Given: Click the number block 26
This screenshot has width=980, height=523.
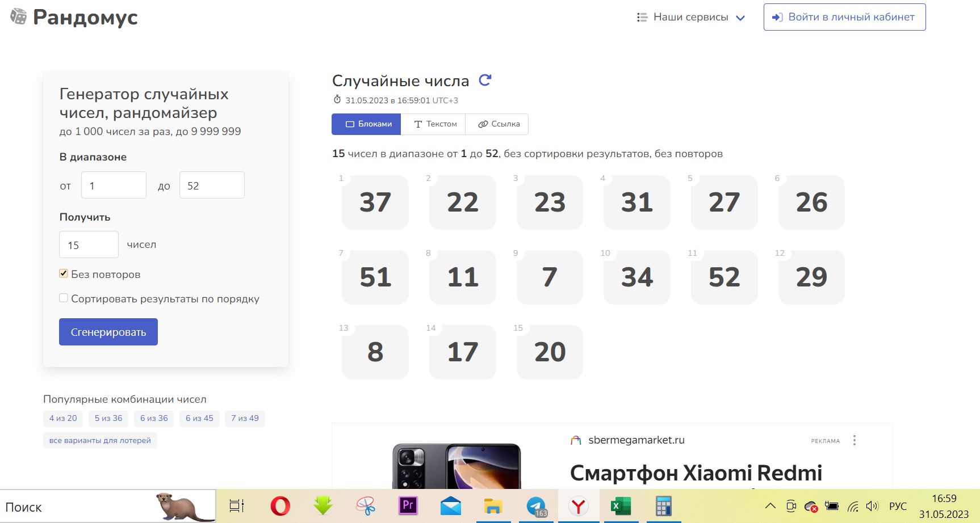Looking at the screenshot, I should point(811,203).
